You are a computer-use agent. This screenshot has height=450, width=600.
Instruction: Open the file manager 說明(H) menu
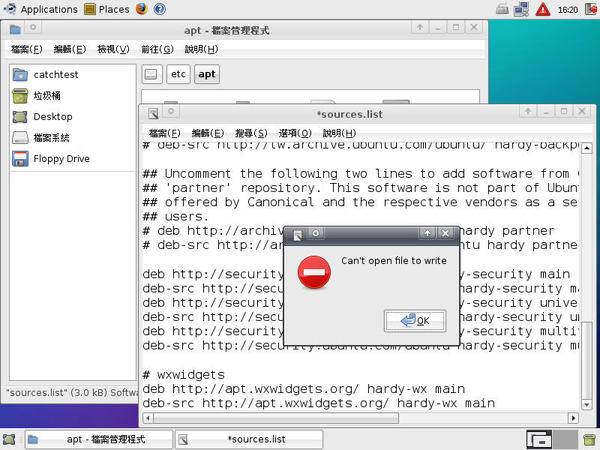(201, 49)
